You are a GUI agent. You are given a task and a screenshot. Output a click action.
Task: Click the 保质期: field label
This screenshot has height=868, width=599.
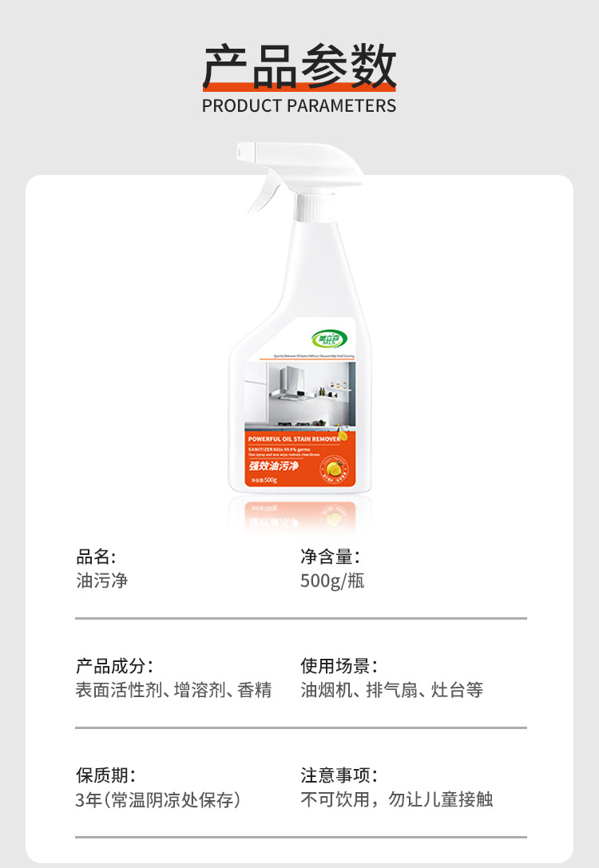[105, 775]
